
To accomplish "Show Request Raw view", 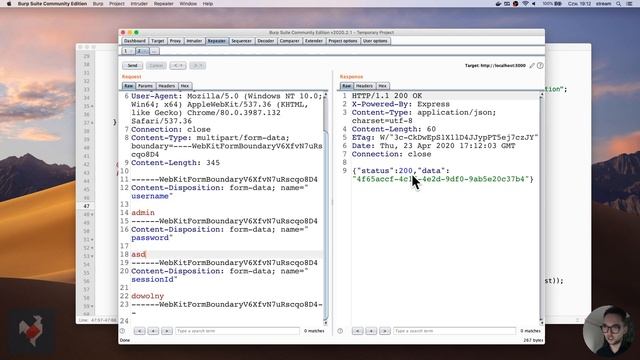I will click(129, 86).
